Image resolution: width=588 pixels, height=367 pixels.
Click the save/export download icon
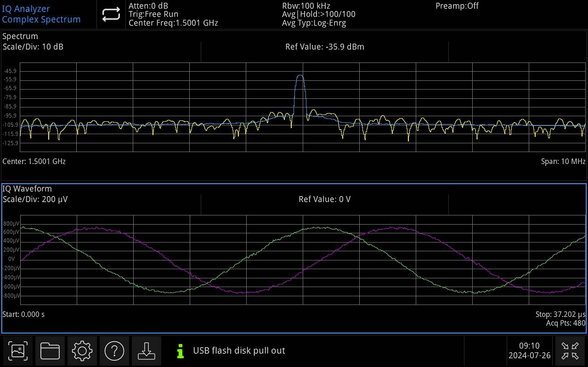pos(146,350)
